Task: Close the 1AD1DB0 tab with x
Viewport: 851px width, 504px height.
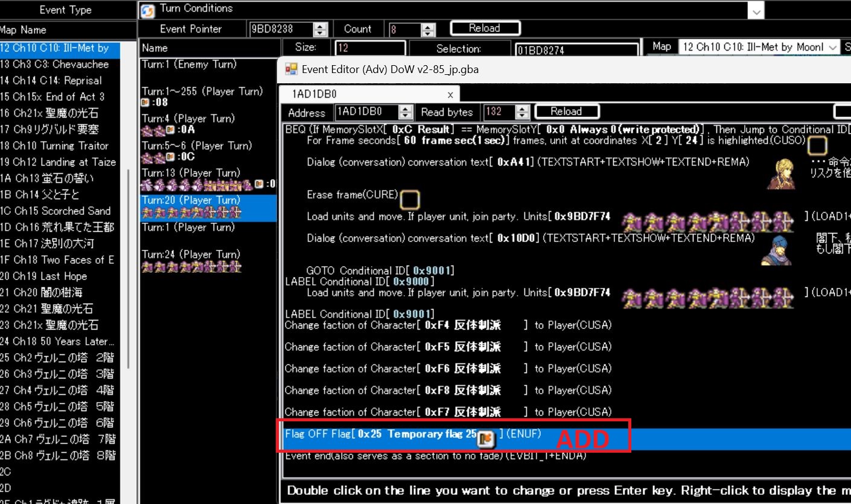Action: [x=450, y=94]
